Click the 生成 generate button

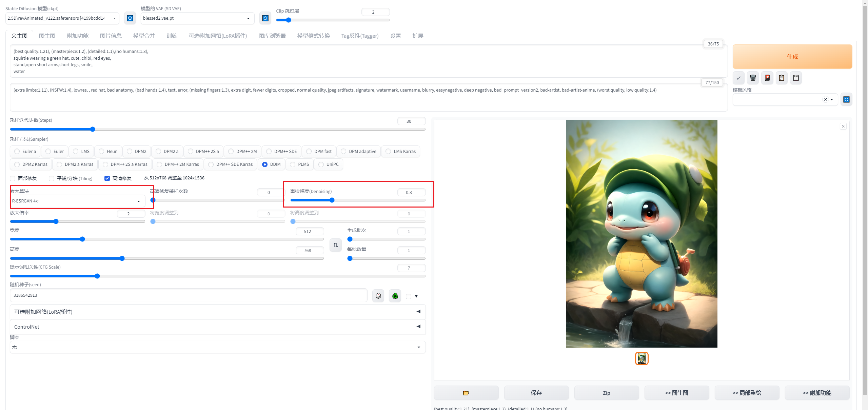tap(792, 57)
